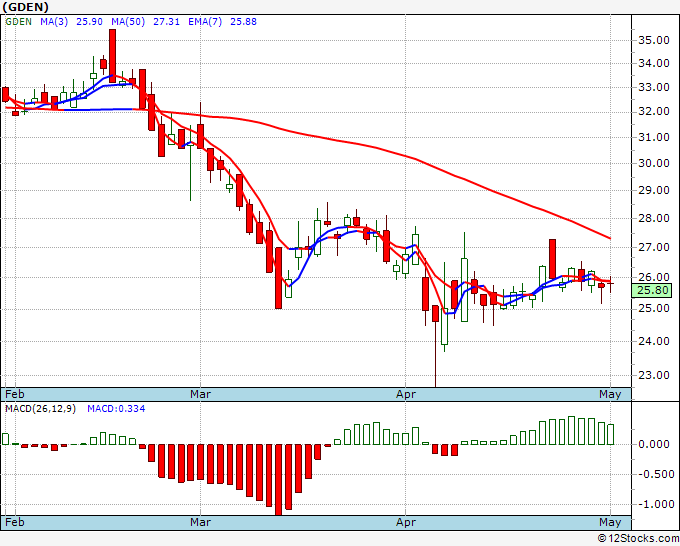The width and height of the screenshot is (680, 546).
Task: Click the 29.00 price axis label
Action: [654, 190]
